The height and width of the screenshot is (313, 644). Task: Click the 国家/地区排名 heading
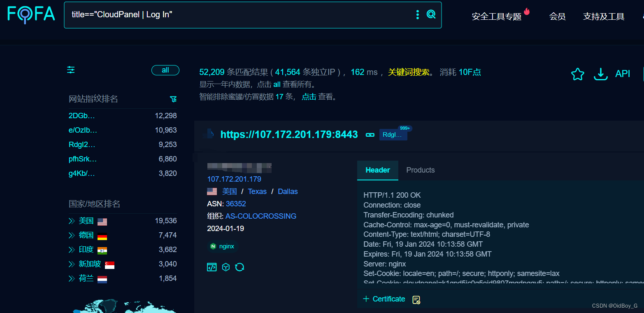pyautogui.click(x=95, y=204)
